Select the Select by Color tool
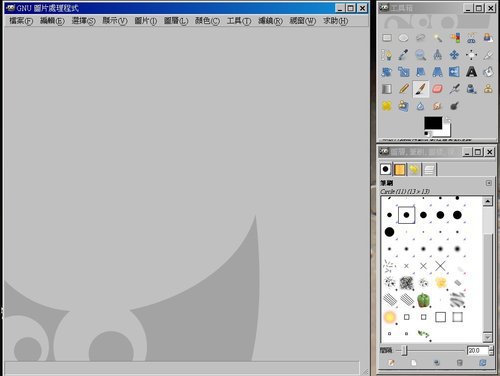This screenshot has width=500, height=376. (455, 38)
